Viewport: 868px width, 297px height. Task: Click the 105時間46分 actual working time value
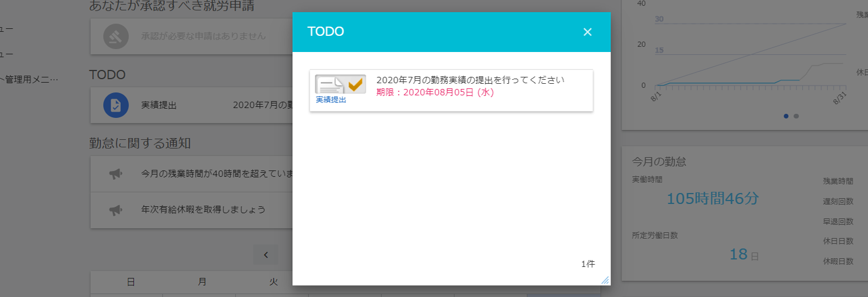coord(712,199)
